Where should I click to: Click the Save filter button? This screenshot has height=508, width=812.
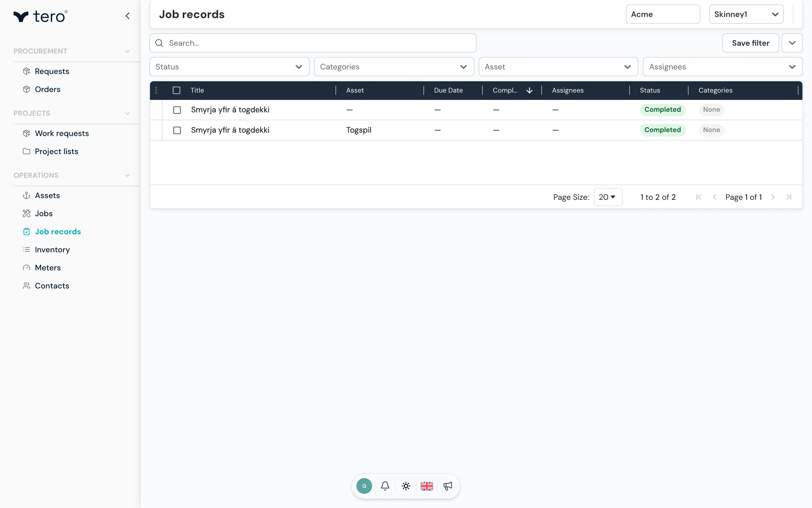751,43
